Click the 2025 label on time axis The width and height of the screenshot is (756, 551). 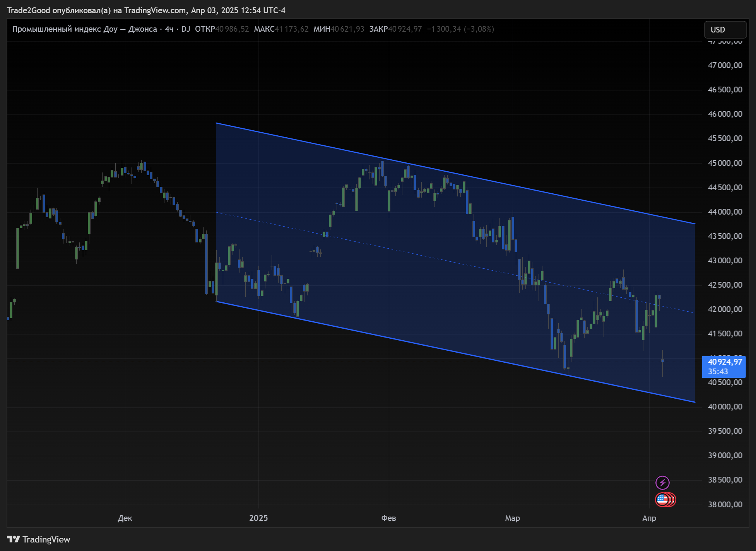click(258, 518)
